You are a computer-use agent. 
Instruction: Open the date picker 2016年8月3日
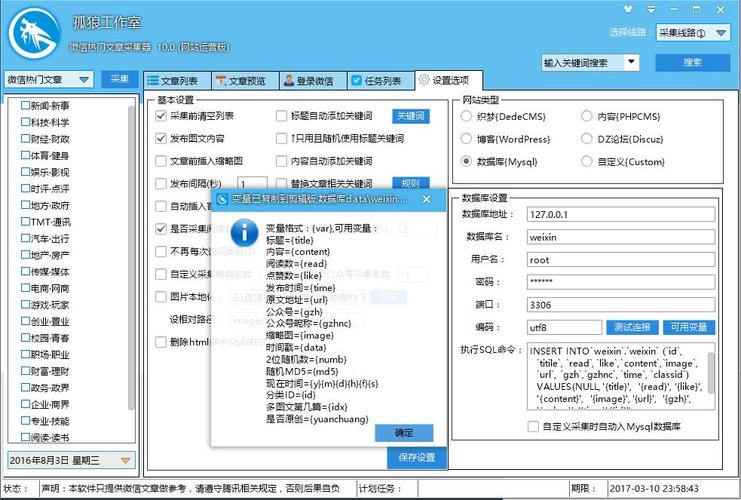pyautogui.click(x=71, y=460)
